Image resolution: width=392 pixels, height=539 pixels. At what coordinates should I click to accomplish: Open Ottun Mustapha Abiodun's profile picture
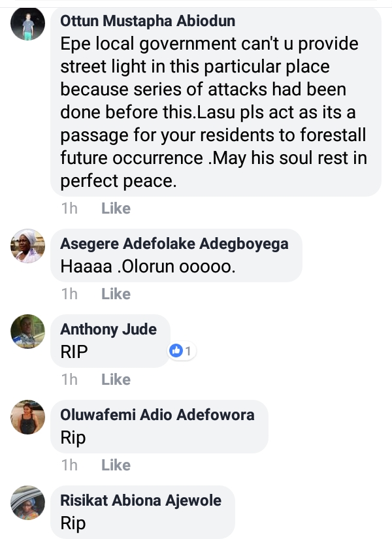(28, 24)
